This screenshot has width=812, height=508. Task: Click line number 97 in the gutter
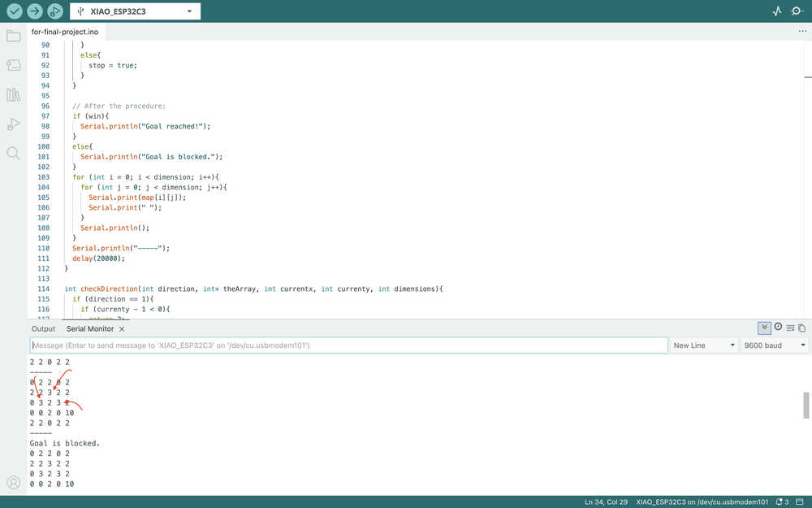[45, 116]
